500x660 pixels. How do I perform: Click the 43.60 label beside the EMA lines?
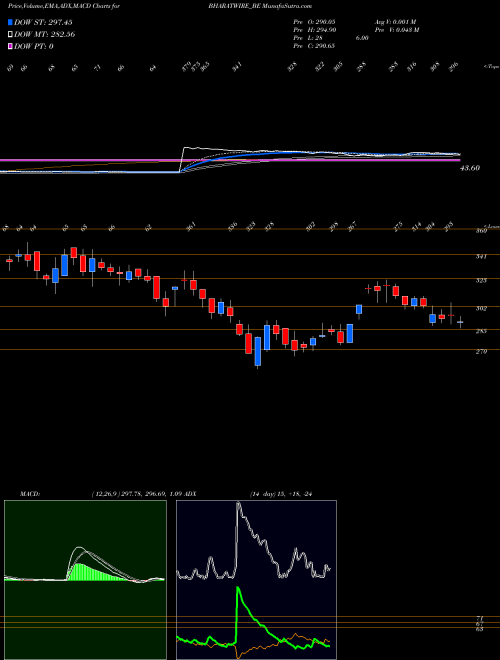[x=470, y=168]
